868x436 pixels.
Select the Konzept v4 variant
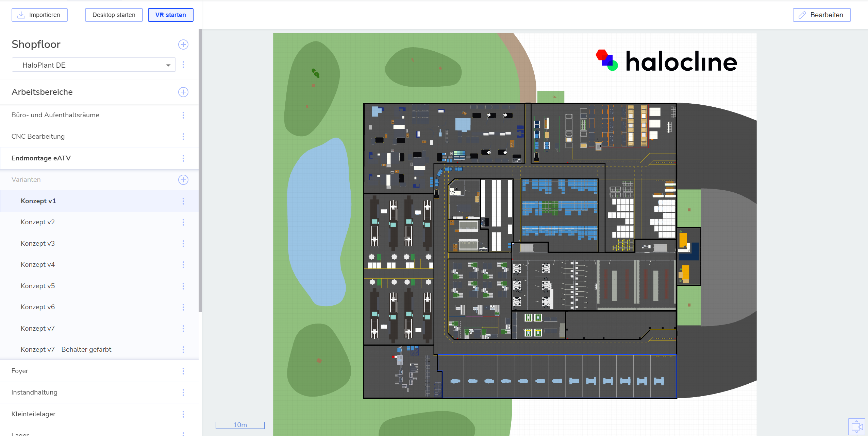pyautogui.click(x=38, y=264)
